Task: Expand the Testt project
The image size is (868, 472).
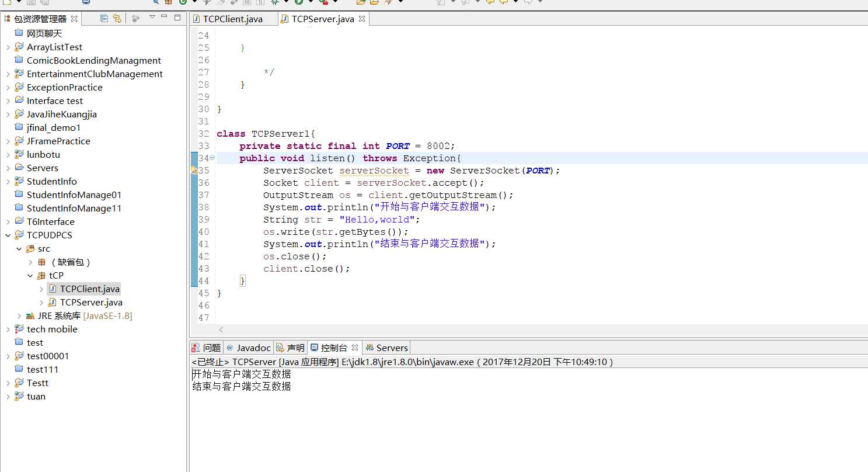Action: click(8, 383)
